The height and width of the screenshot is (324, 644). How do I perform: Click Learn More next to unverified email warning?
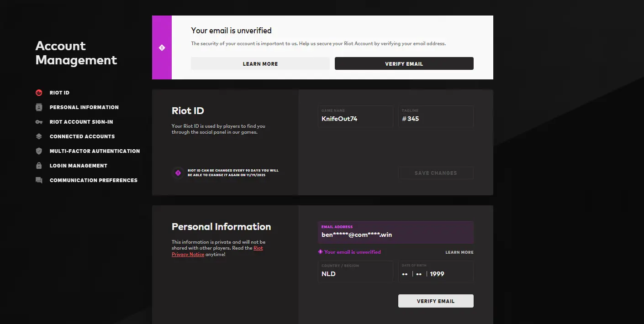point(459,252)
